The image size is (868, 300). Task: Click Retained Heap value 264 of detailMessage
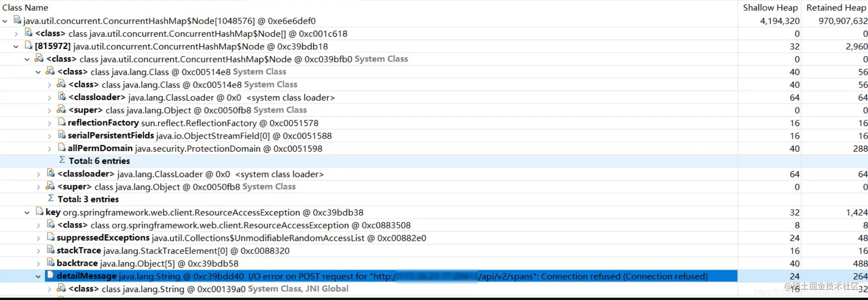pos(860,276)
